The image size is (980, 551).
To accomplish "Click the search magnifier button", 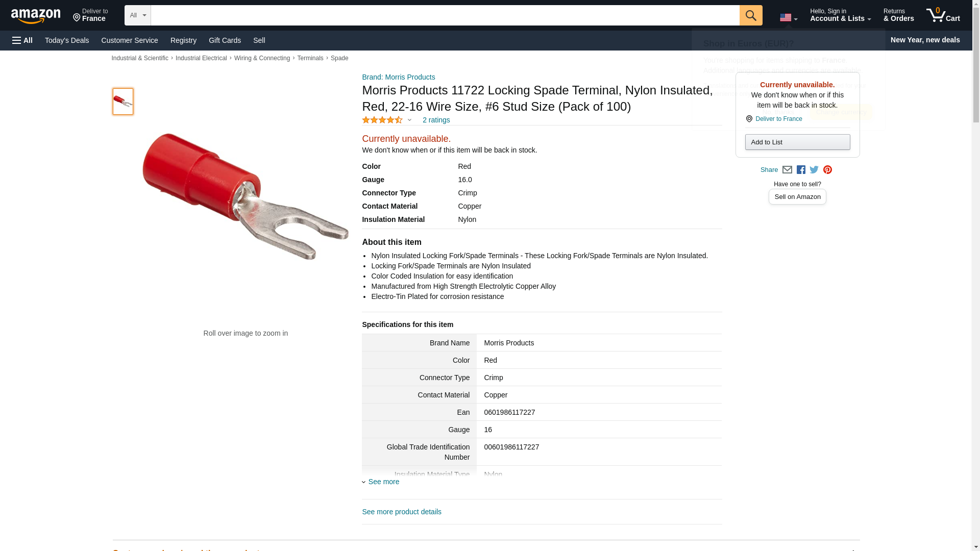I will tap(750, 15).
